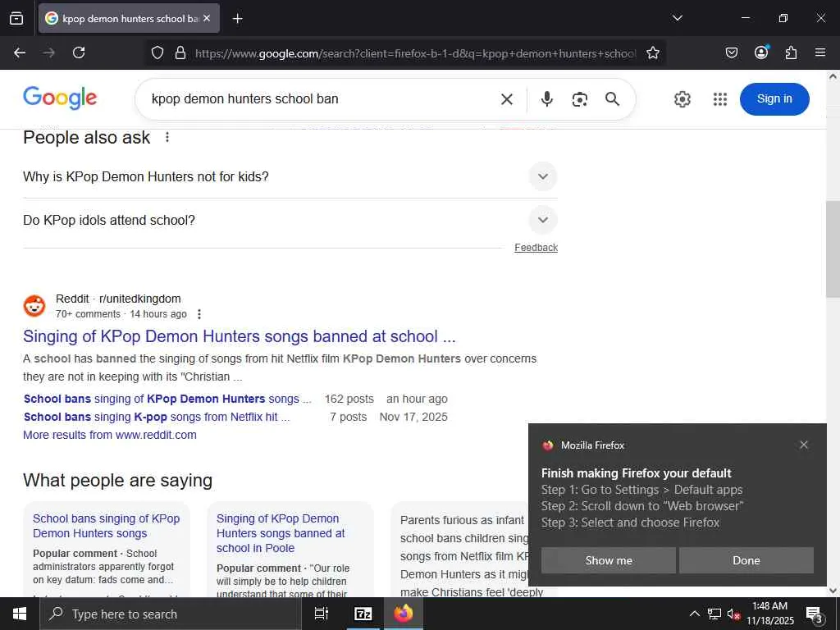Click the page vertical scrollbar thumb

point(833,249)
